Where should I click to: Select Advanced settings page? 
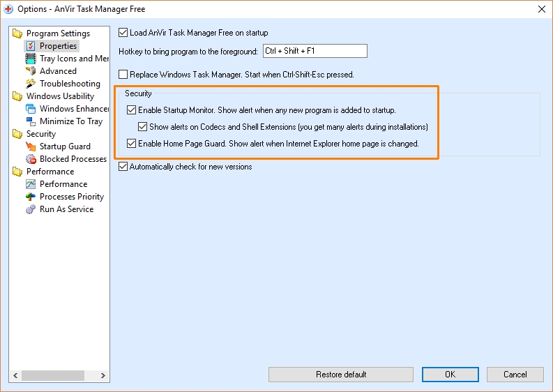pos(58,71)
